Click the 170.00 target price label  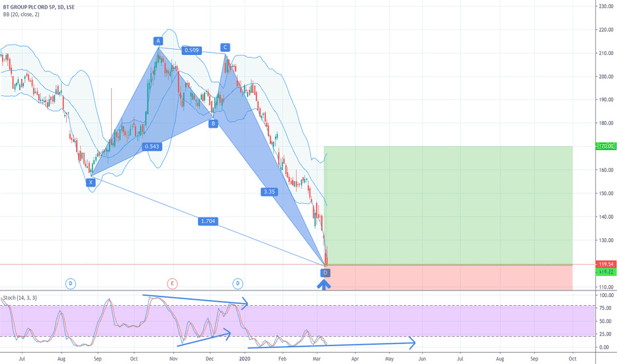pos(606,146)
